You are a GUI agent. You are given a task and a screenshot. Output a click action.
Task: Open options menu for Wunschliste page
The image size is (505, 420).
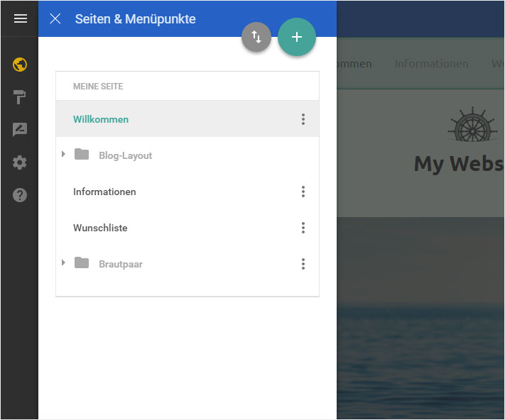pyautogui.click(x=303, y=228)
